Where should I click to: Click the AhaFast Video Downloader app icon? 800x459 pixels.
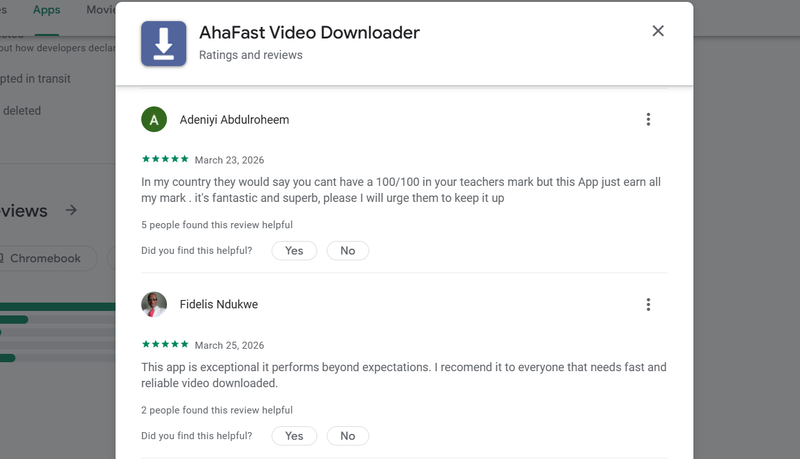164,44
